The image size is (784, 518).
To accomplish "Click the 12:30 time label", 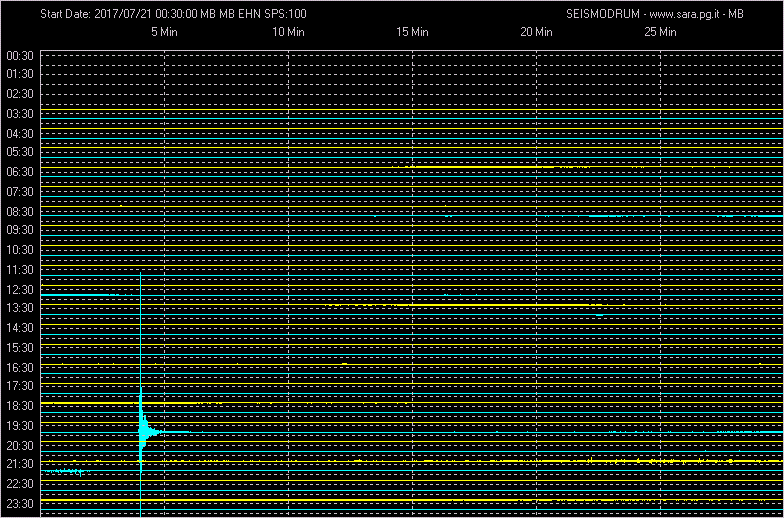I will coord(20,290).
